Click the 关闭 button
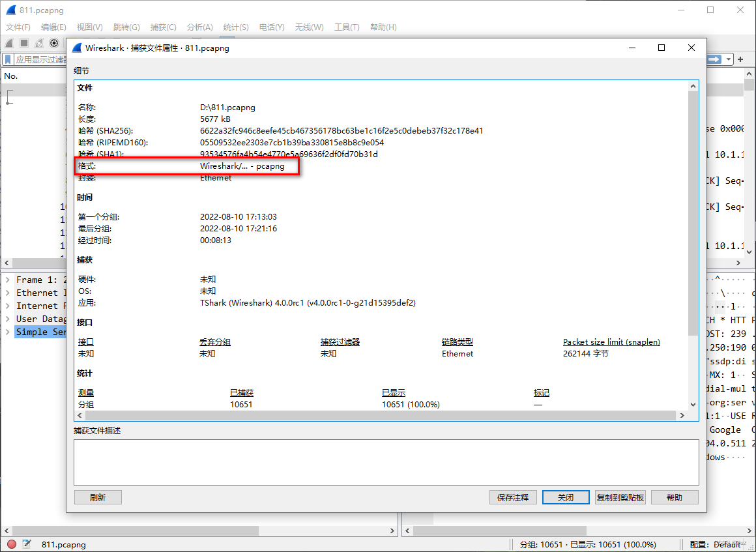 click(x=566, y=497)
